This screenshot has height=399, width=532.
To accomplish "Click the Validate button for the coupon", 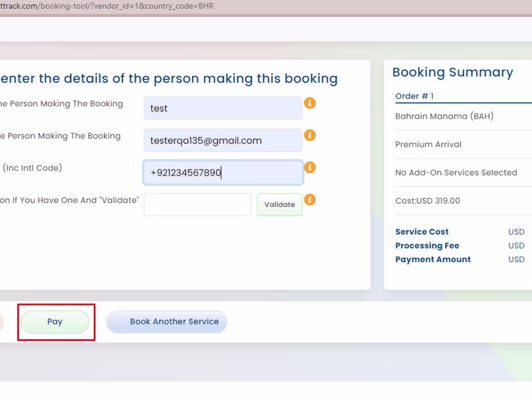I will coord(279,204).
